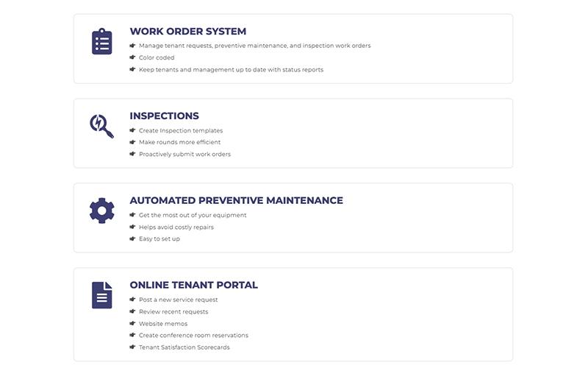Open the Online Tenant Portal heading
This screenshot has height=368, width=588.
tap(193, 285)
